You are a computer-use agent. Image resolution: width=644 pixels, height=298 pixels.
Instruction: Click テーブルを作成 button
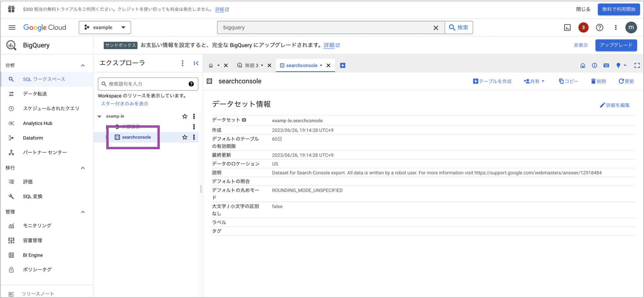492,81
